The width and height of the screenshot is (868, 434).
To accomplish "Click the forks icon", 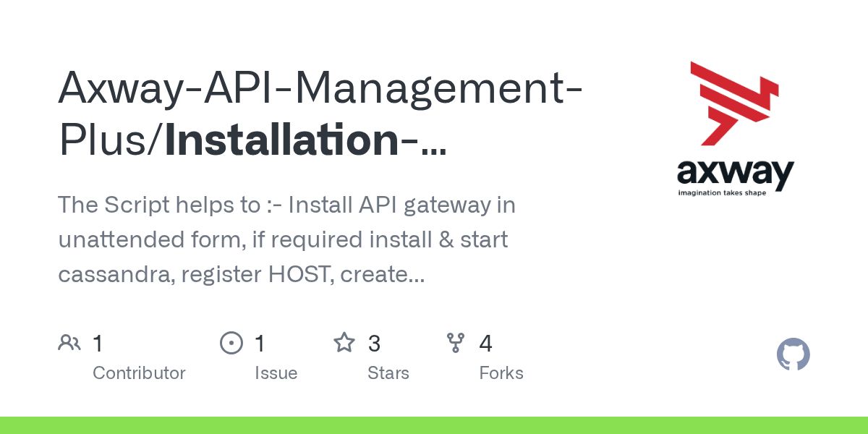I will 456,343.
